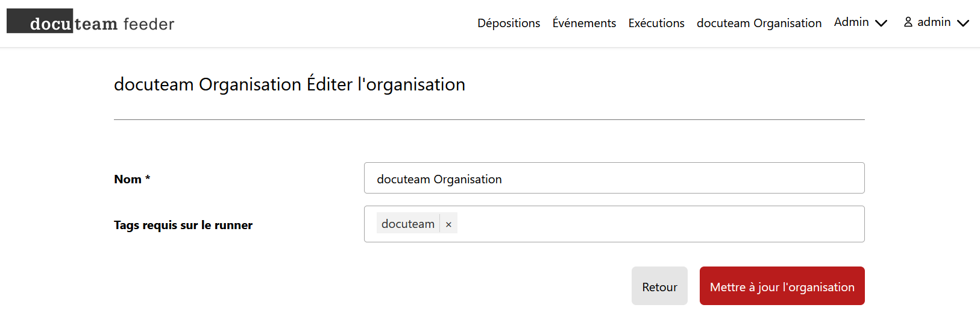Open the Dépositions page
This screenshot has width=980, height=328.
(x=509, y=23)
